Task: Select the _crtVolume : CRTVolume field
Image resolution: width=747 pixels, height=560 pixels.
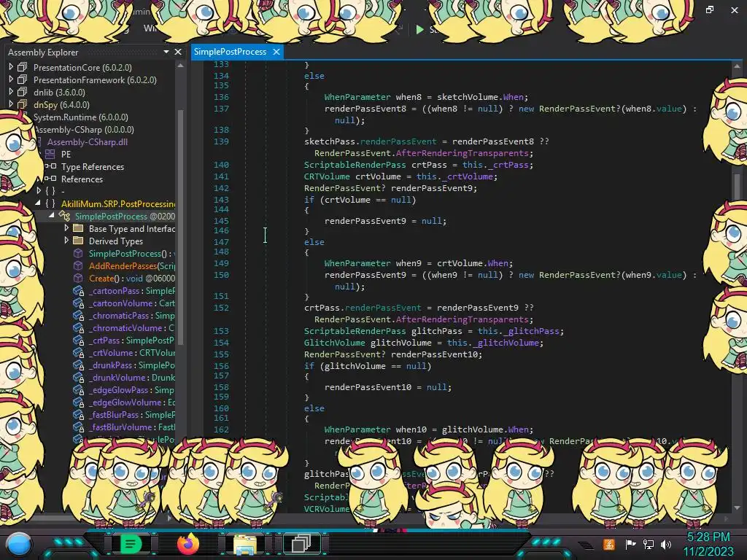Action: pos(131,352)
